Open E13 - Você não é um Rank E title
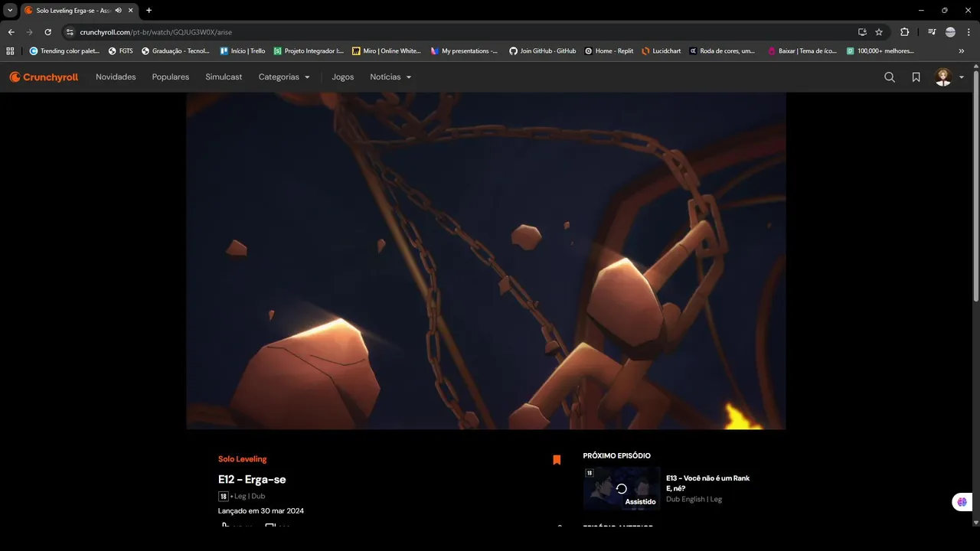This screenshot has width=980, height=551. (x=707, y=483)
